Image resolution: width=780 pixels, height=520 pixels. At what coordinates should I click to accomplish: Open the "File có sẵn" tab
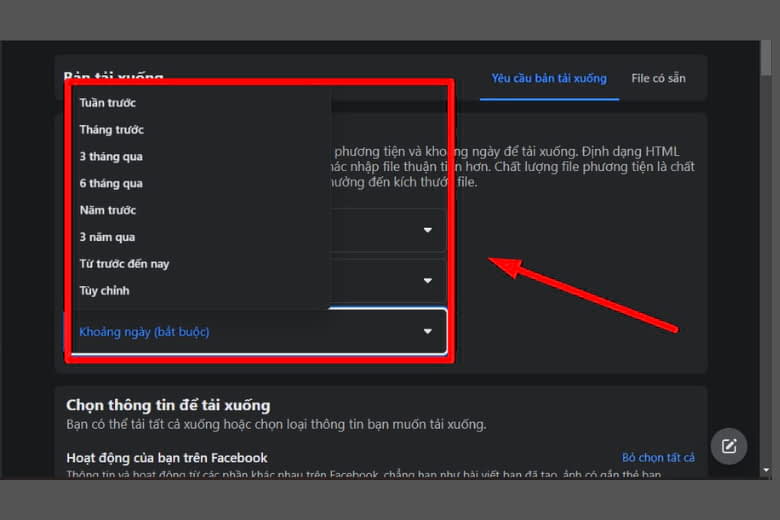click(658, 79)
